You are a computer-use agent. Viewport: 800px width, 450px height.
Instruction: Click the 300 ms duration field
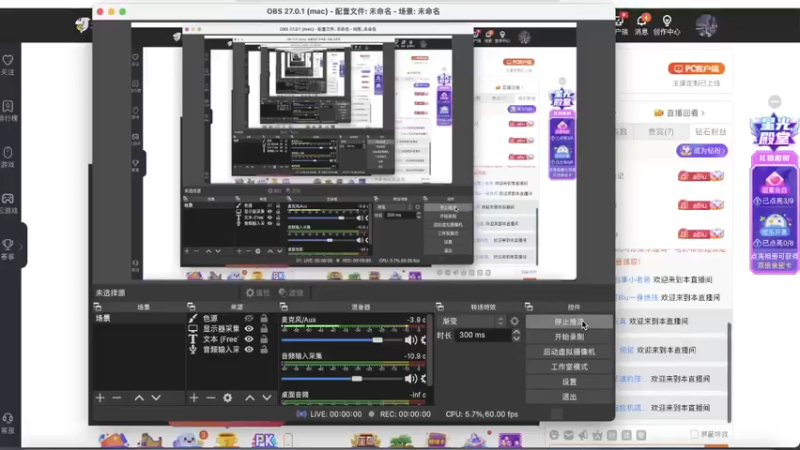[x=482, y=335]
